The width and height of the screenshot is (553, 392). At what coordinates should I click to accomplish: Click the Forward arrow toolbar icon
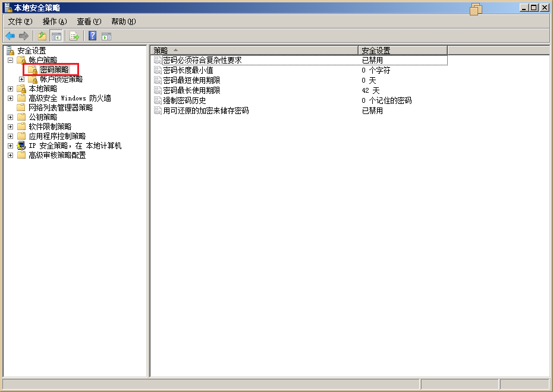24,36
